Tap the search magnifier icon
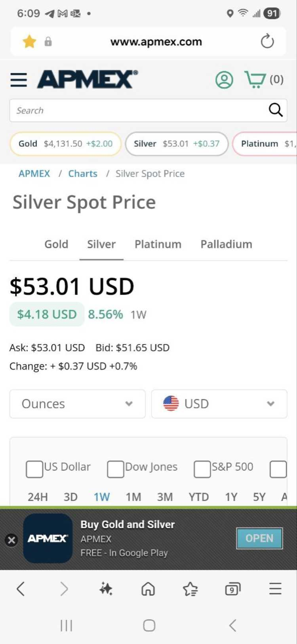 coord(276,110)
